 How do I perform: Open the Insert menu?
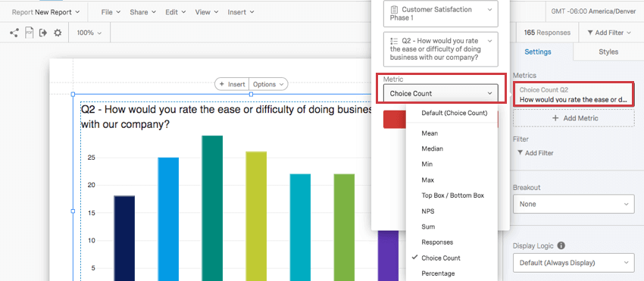[241, 12]
